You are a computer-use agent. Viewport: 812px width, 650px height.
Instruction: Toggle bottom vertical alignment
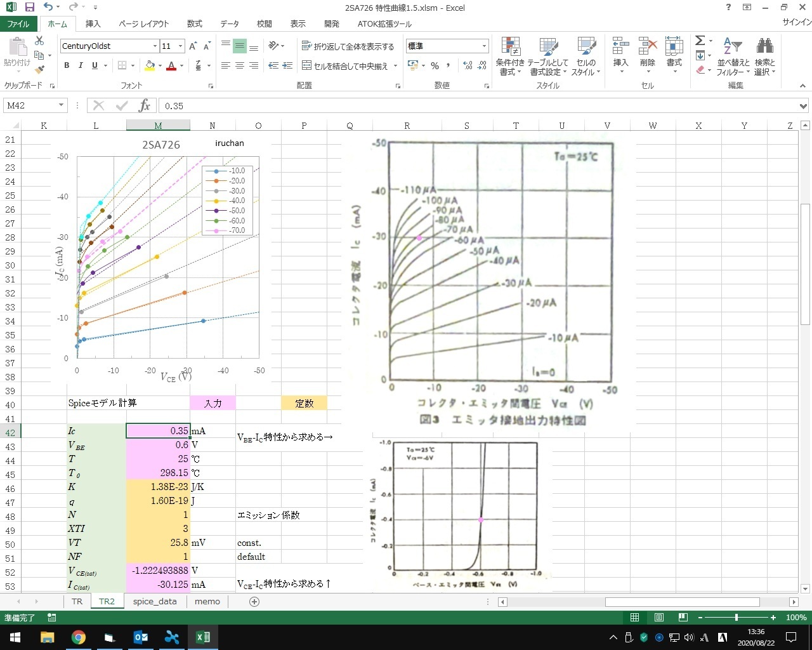click(254, 46)
